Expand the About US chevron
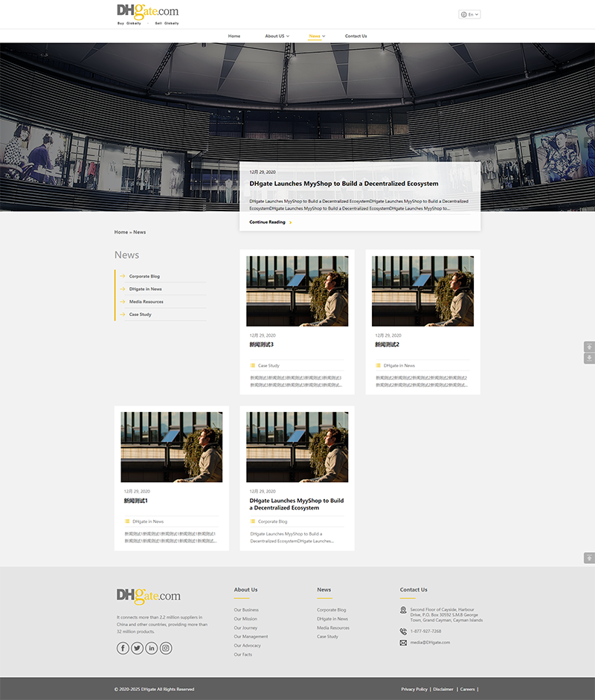The image size is (595, 700). pos(288,36)
